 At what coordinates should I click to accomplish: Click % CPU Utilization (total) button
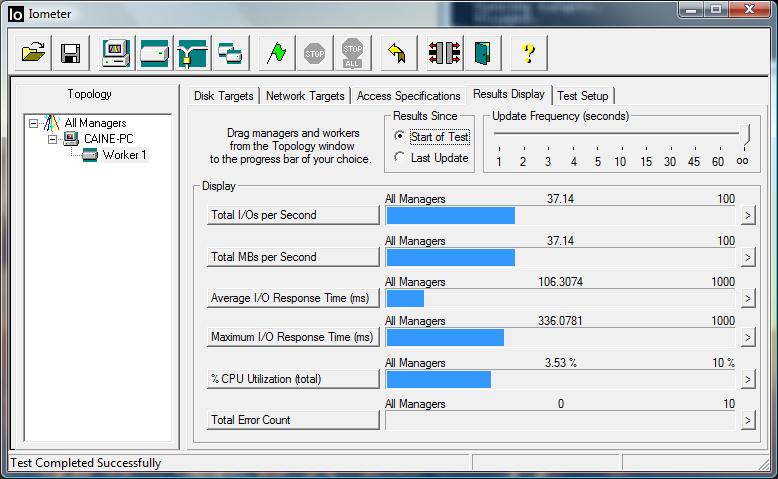(x=293, y=379)
